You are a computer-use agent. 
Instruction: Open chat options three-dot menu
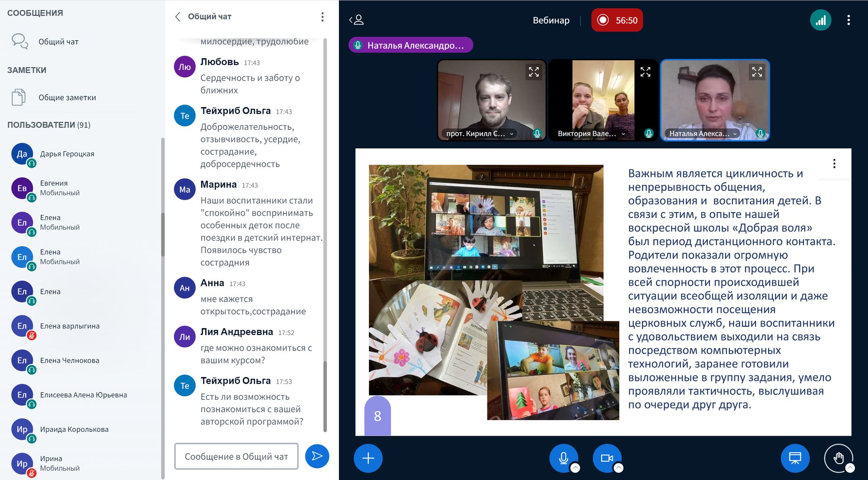point(322,17)
